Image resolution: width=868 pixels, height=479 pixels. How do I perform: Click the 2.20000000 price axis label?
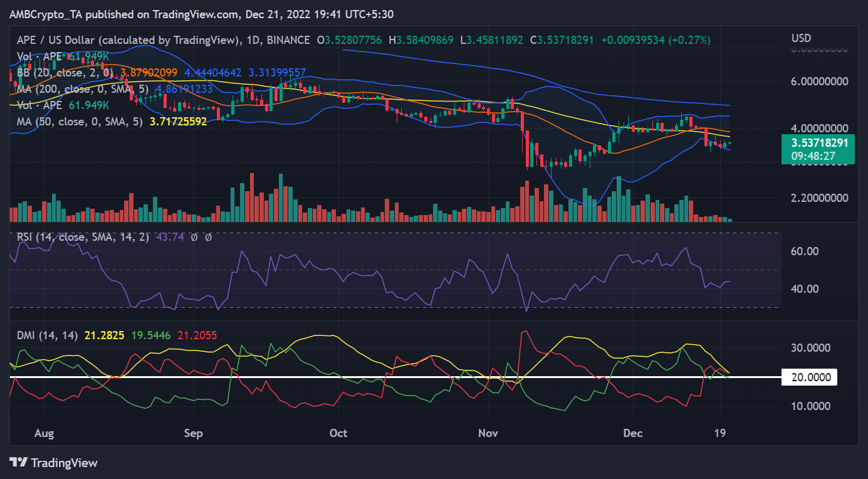click(818, 197)
